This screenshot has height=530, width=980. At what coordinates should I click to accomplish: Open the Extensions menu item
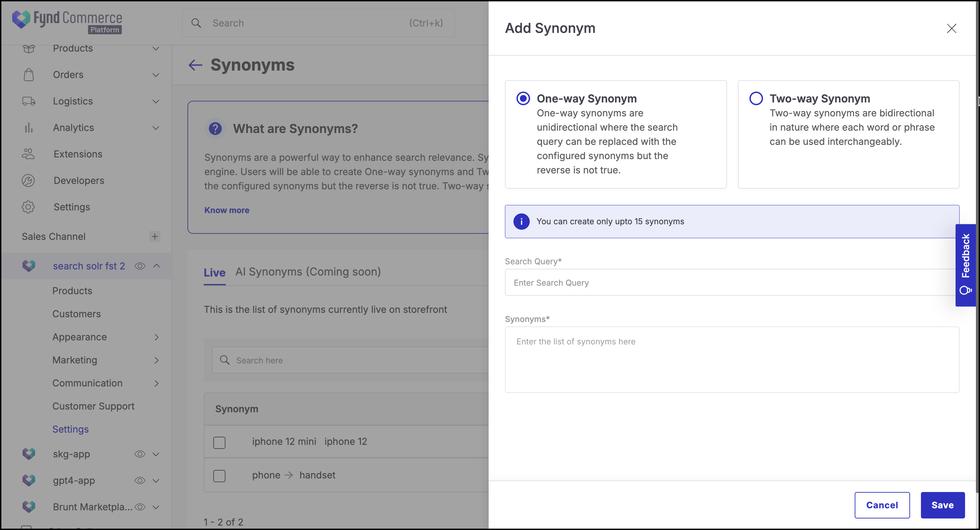pos(78,154)
